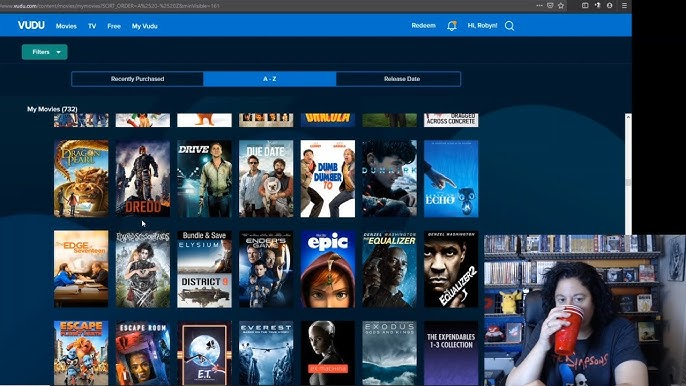Click the browser address bar URL

pos(109,6)
